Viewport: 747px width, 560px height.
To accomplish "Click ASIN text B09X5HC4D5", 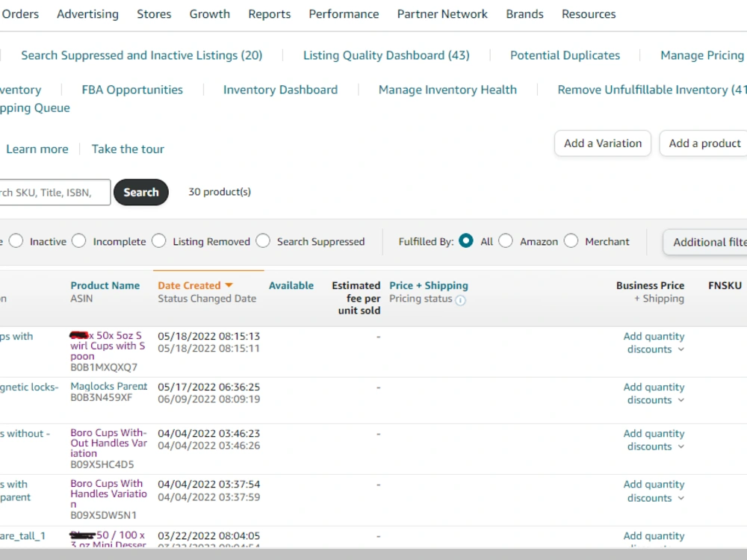I will (x=102, y=464).
